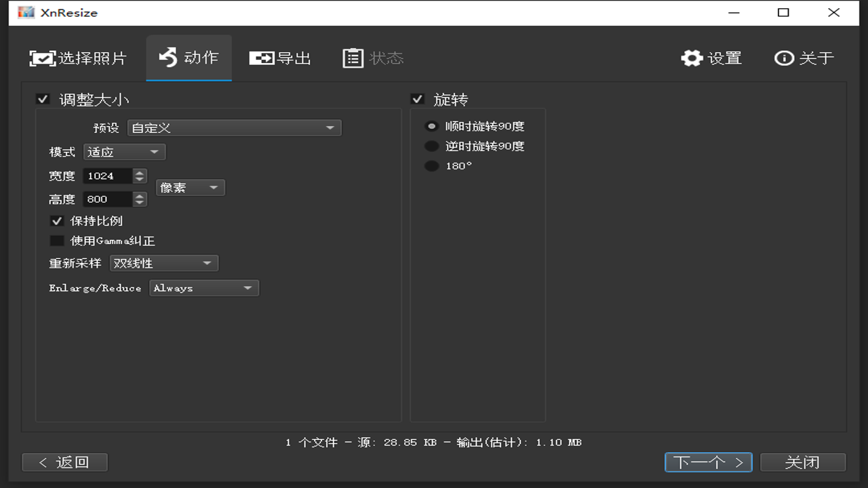Image resolution: width=868 pixels, height=488 pixels.
Task: Click the XnResize app icon in title bar
Action: point(26,13)
